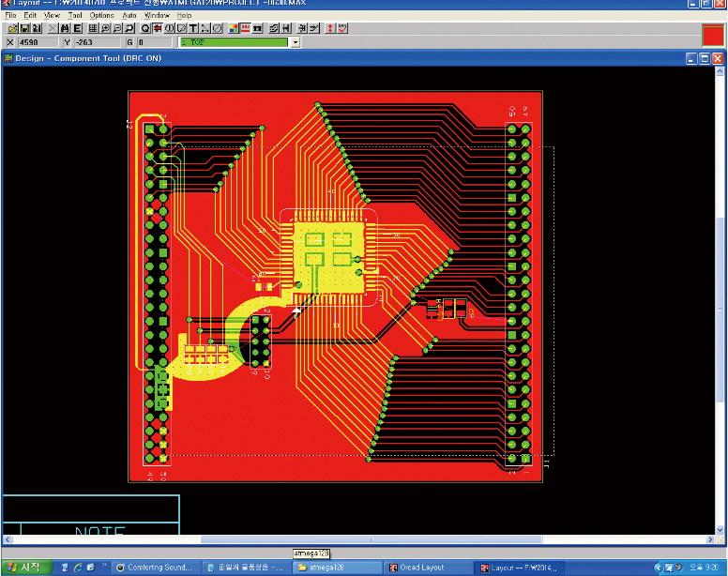Click the Zoom All magnifier icon
The width and height of the screenshot is (728, 576).
[x=129, y=28]
